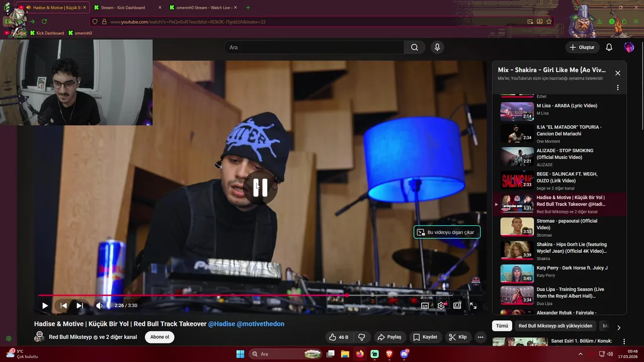The height and width of the screenshot is (362, 644).
Task: Open more actions three-dot menu under video
Action: click(x=480, y=337)
